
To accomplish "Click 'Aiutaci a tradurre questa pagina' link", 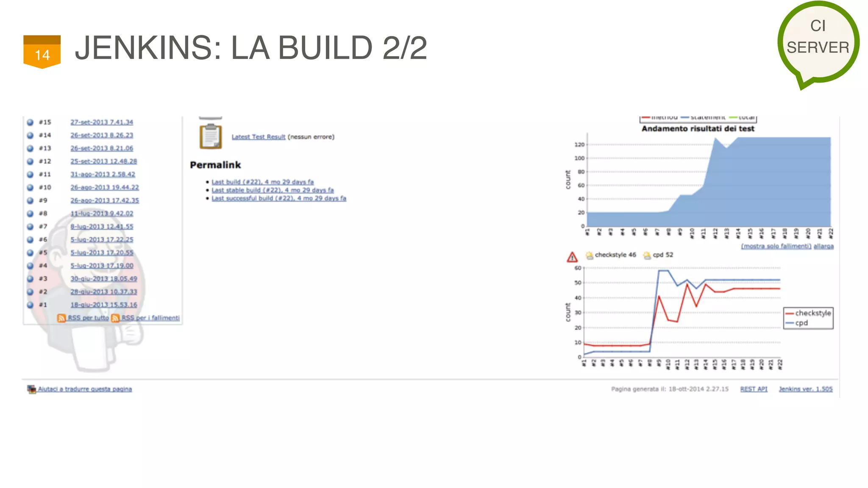I will [x=85, y=389].
